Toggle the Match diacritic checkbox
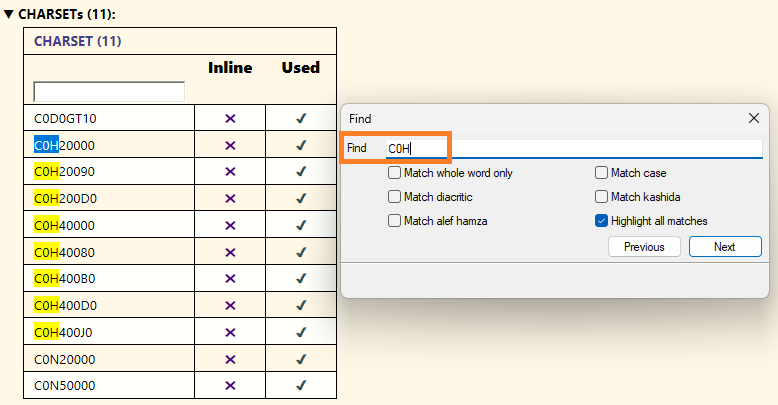778x405 pixels. [395, 197]
